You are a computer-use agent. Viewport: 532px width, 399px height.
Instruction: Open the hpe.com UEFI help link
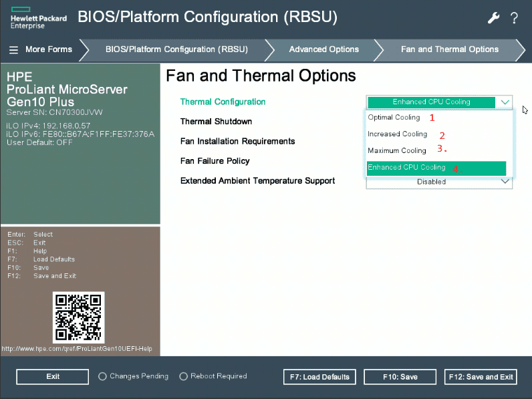coord(77,349)
